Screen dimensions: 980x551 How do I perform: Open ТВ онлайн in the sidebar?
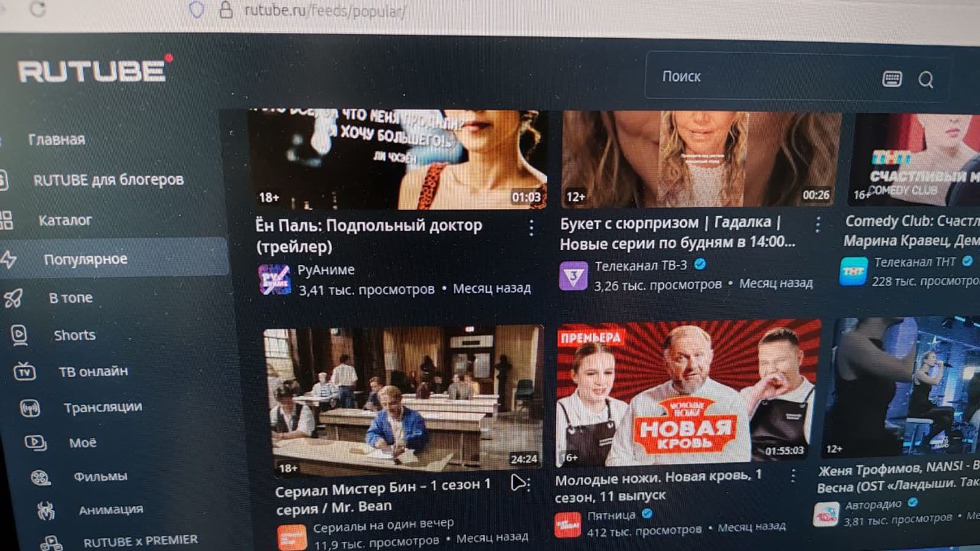tap(93, 371)
